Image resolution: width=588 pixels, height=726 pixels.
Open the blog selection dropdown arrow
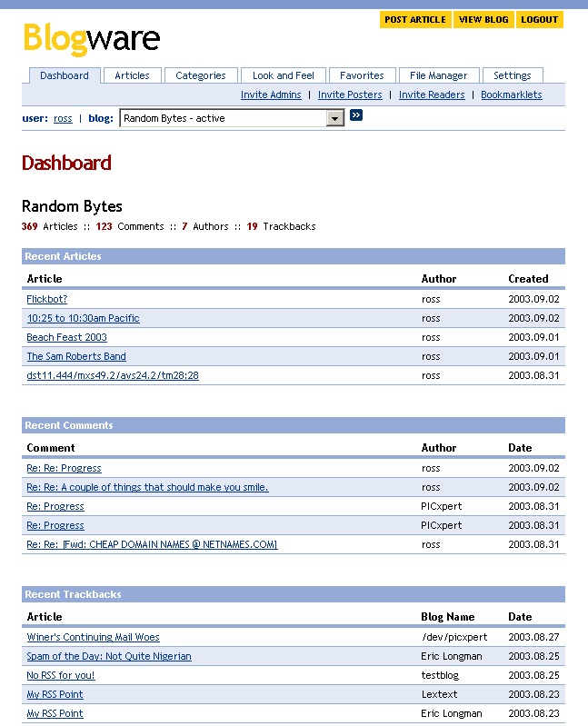[x=334, y=118]
